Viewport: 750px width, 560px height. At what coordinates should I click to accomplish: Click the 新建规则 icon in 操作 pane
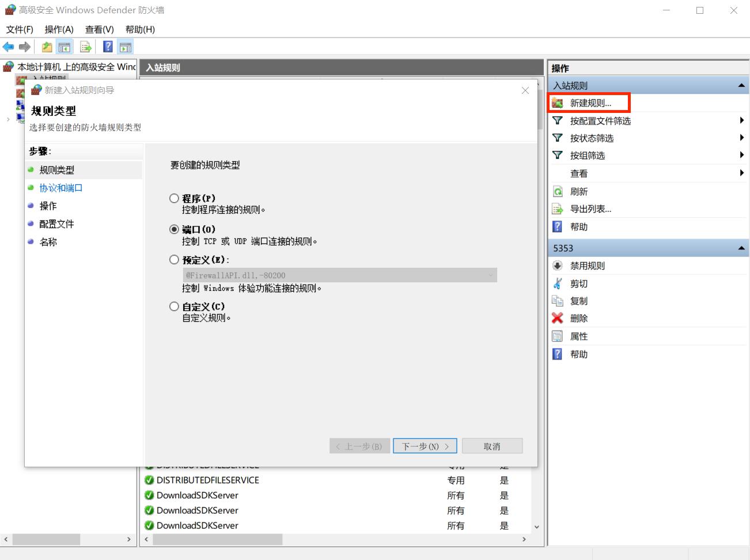click(558, 102)
